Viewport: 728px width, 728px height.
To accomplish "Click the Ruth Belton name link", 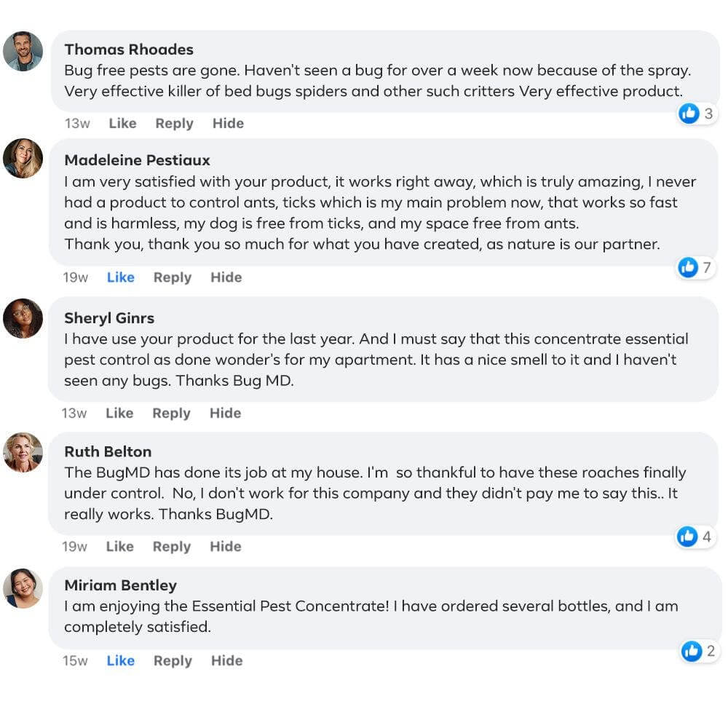I will pos(108,452).
